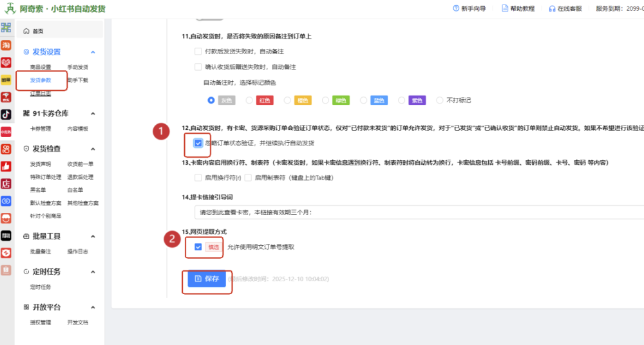The image size is (644, 345).
Task: Open 白名单 menu item
Action: [75, 190]
